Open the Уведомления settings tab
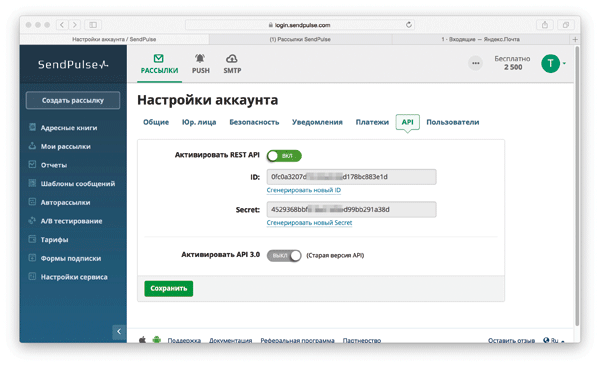Viewport: 600px width, 366px height. [x=317, y=122]
